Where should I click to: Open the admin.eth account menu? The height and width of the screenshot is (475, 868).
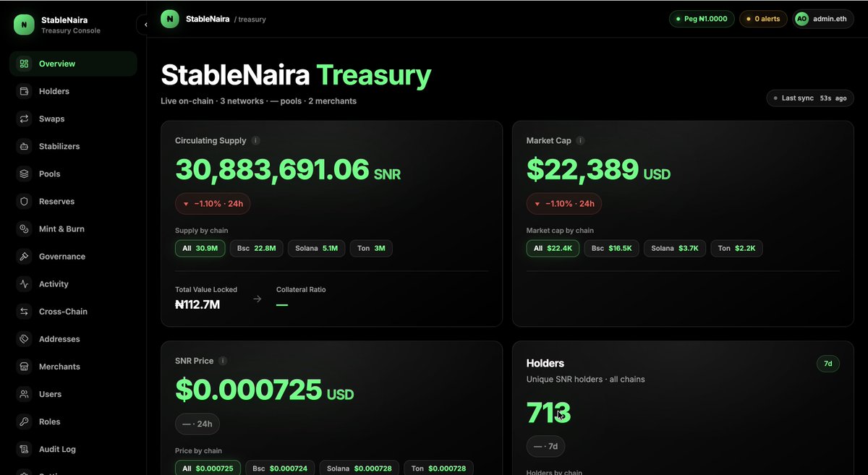click(x=823, y=19)
